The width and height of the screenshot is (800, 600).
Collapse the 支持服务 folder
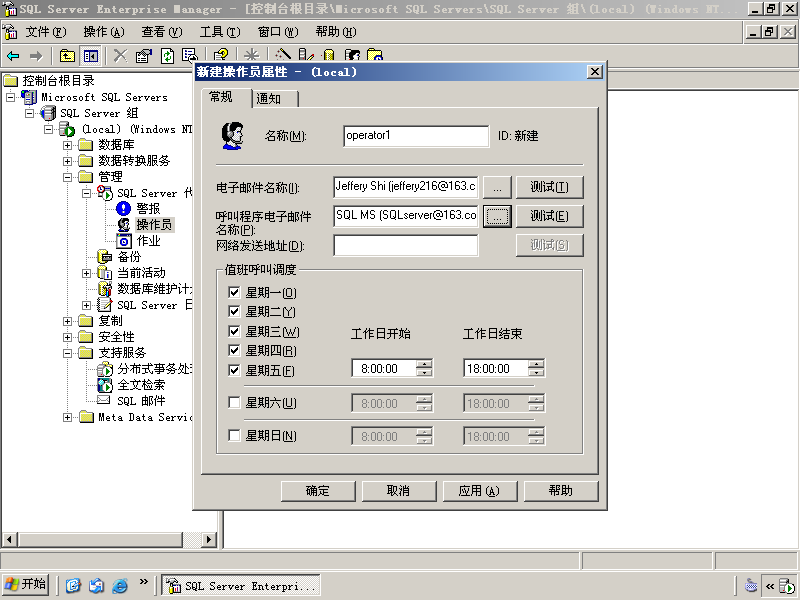67,353
